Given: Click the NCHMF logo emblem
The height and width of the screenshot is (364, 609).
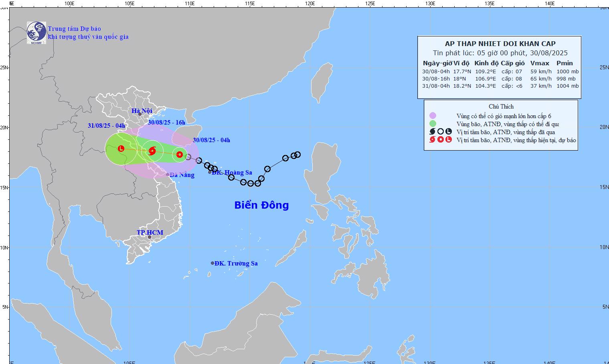Looking at the screenshot, I should pyautogui.click(x=36, y=32).
